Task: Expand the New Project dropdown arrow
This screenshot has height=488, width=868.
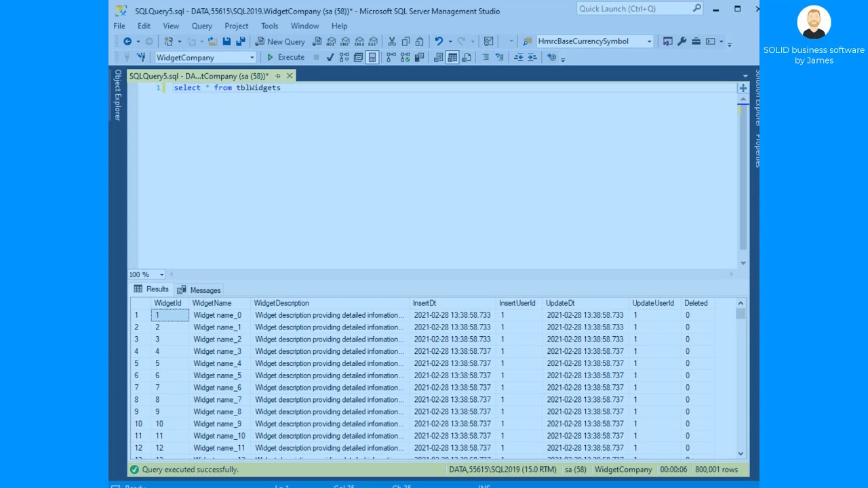Action: (179, 41)
